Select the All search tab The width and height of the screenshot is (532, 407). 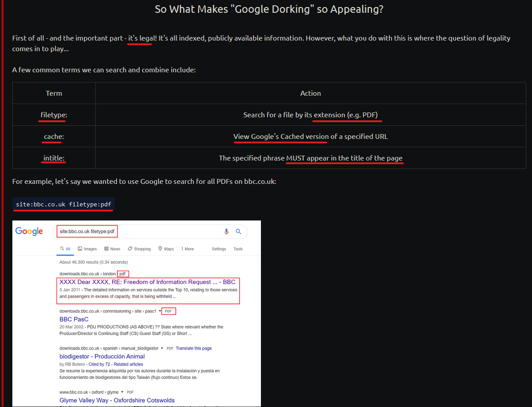(65, 249)
